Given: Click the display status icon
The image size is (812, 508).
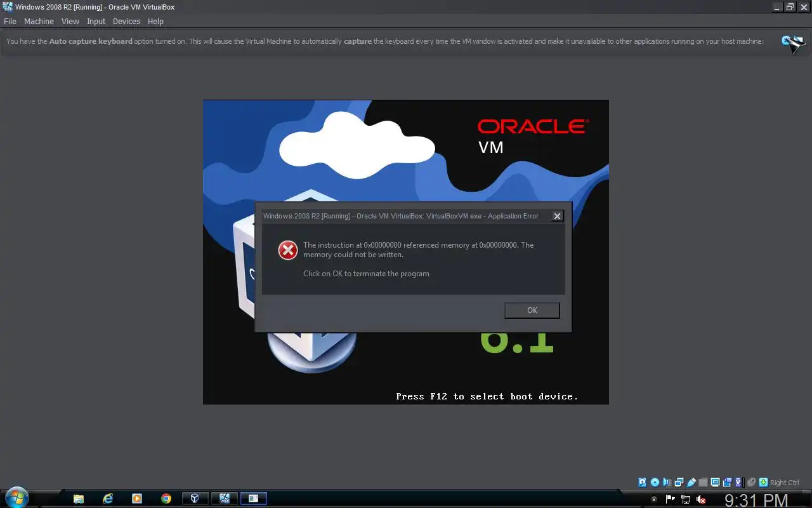Looking at the screenshot, I should [715, 483].
